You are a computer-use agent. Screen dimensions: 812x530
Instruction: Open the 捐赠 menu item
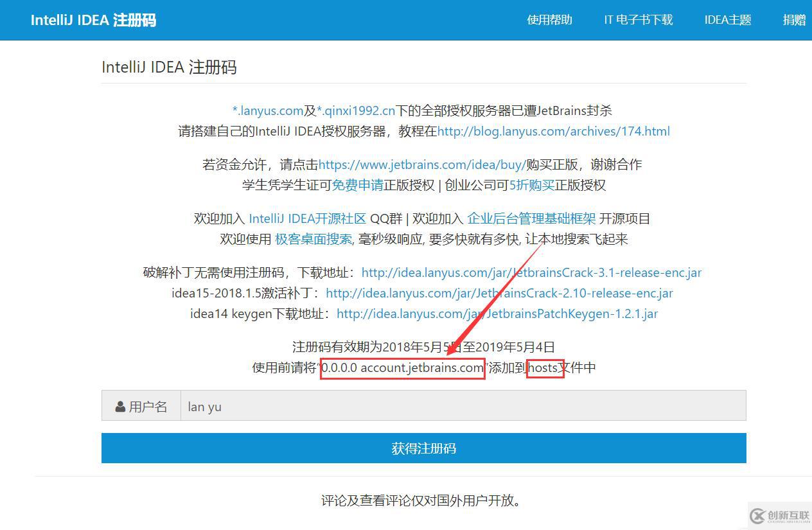[x=794, y=20]
